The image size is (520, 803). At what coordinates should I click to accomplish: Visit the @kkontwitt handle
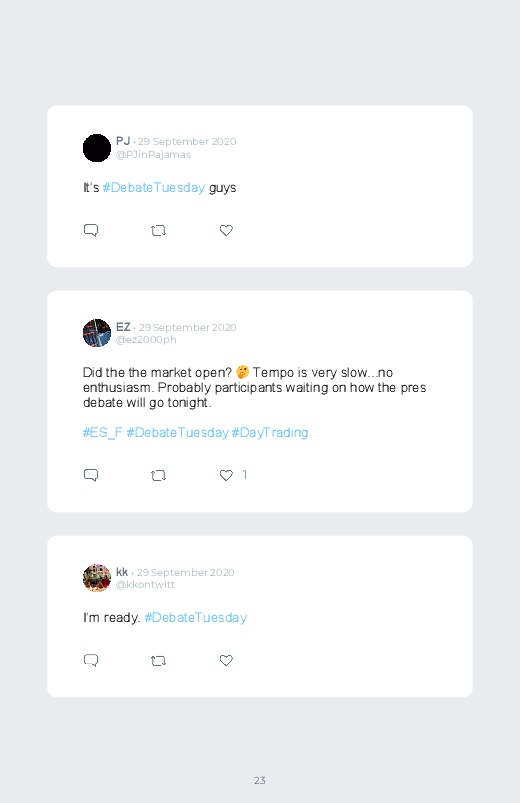coord(145,584)
